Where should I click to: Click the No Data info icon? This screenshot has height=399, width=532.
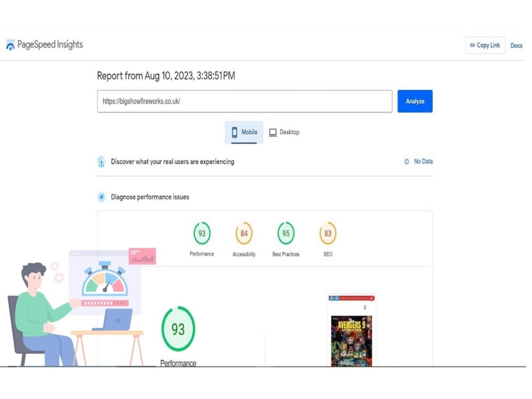406,162
